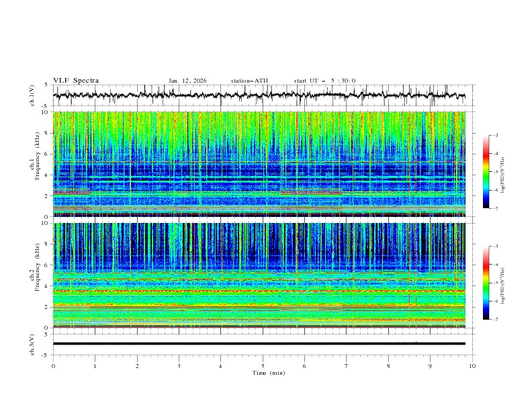Click the "-3" label on ch.1 color scale
The width and height of the screenshot is (532, 411).
496,135
